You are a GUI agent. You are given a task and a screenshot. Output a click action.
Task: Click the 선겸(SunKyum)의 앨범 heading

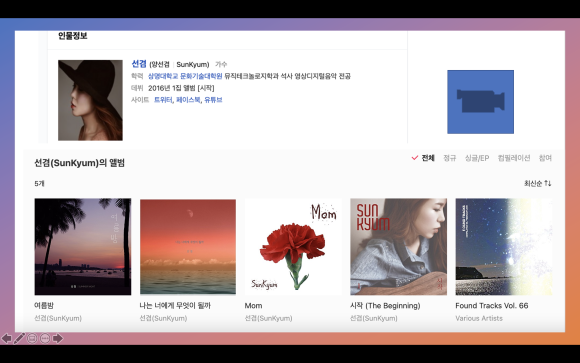coord(80,163)
